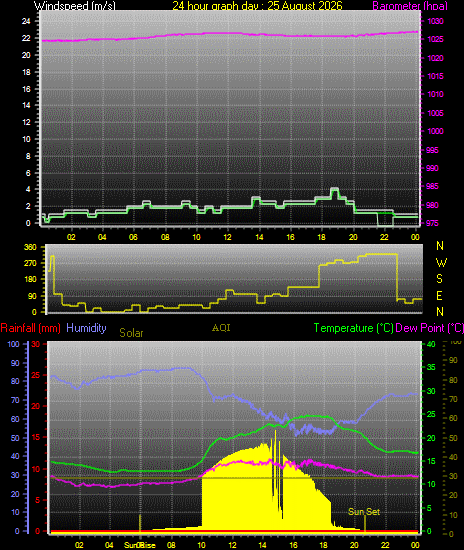Click the SunRise marker label

pyautogui.click(x=140, y=545)
